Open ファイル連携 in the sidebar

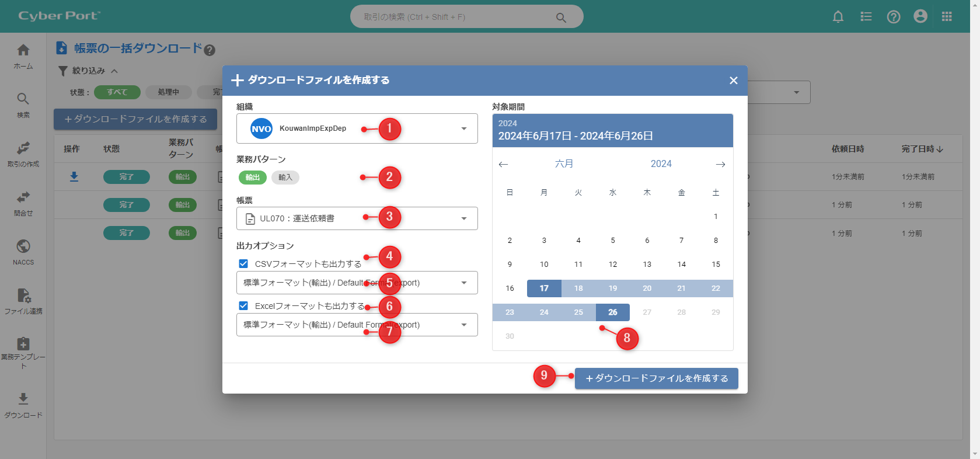(x=23, y=301)
